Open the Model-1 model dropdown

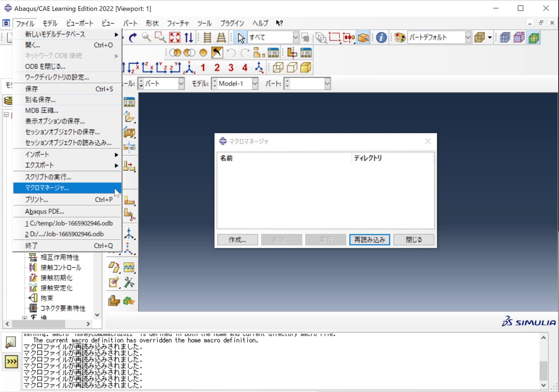[x=255, y=83]
